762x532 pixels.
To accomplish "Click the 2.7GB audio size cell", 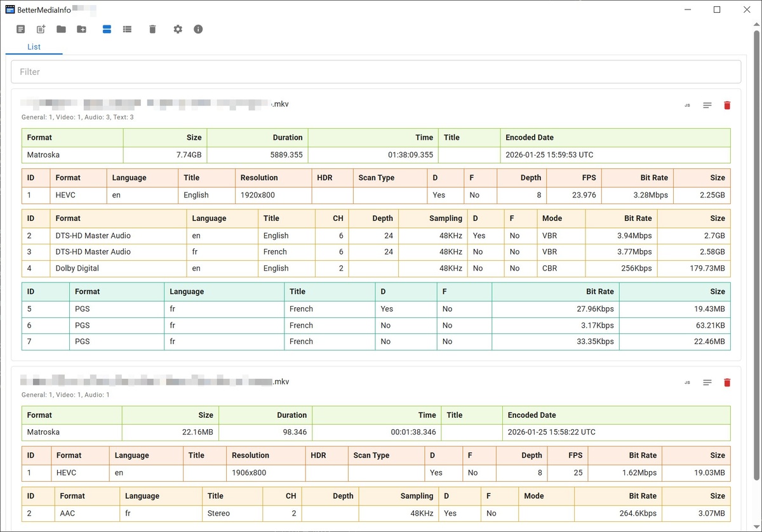I will [694, 236].
